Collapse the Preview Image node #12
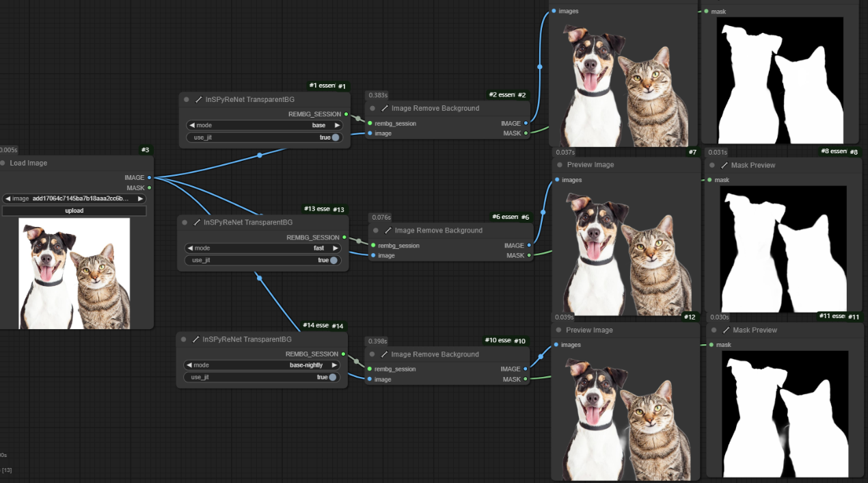 click(x=558, y=330)
